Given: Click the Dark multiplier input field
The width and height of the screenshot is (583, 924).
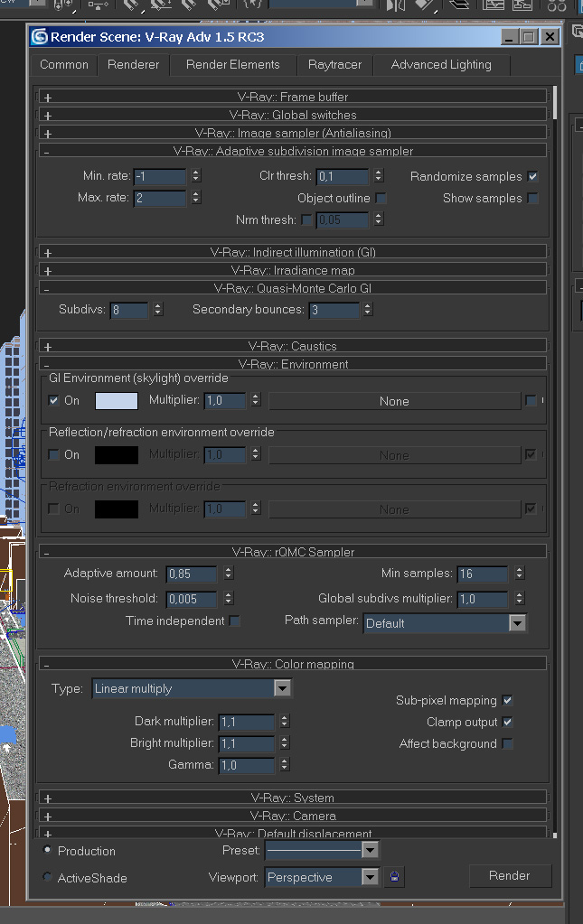Looking at the screenshot, I should click(x=247, y=722).
